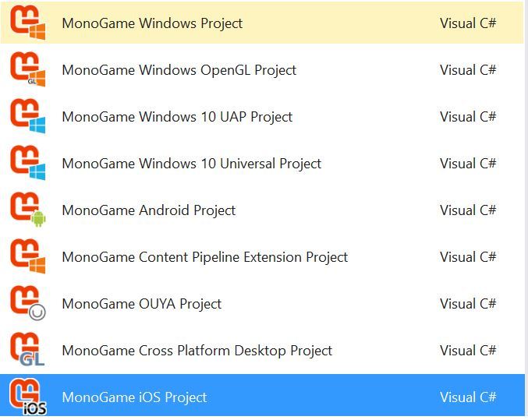Image resolution: width=528 pixels, height=420 pixels.
Task: Click the MonoGame OUYA project icon
Action: point(27,303)
